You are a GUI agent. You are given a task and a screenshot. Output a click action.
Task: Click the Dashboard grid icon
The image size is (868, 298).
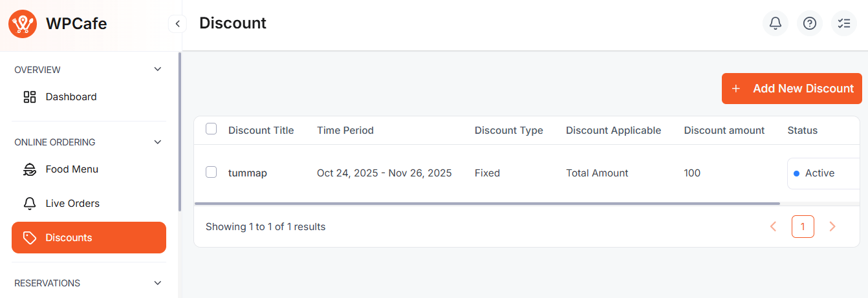(x=30, y=97)
